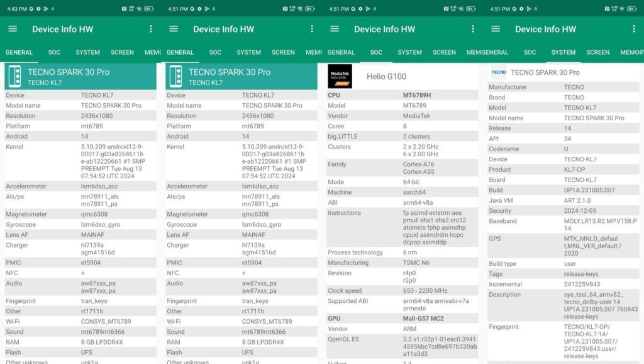Screen dimensions: 644x364
Task: Tap GPU Vendor row showing 'ARM'
Action: (x=402, y=329)
